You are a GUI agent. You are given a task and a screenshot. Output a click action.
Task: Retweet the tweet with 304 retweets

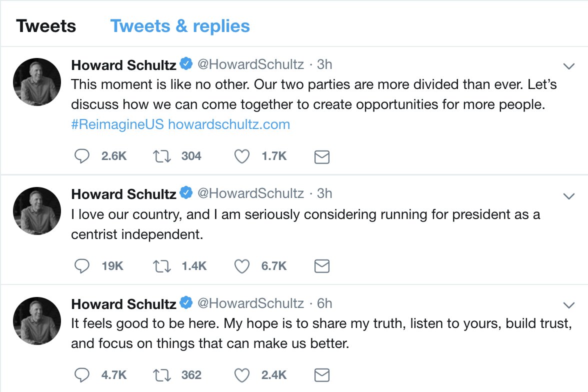pos(162,156)
